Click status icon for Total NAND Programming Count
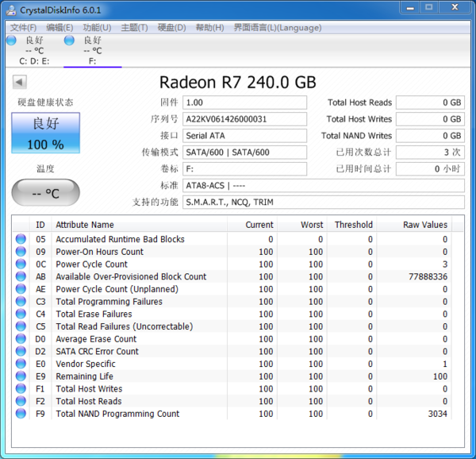Image resolution: width=476 pixels, height=459 pixels. 21,414
